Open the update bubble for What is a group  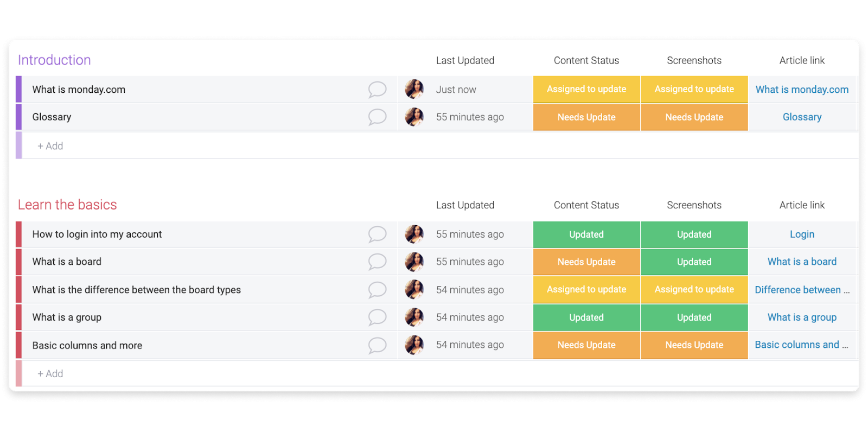pos(378,317)
